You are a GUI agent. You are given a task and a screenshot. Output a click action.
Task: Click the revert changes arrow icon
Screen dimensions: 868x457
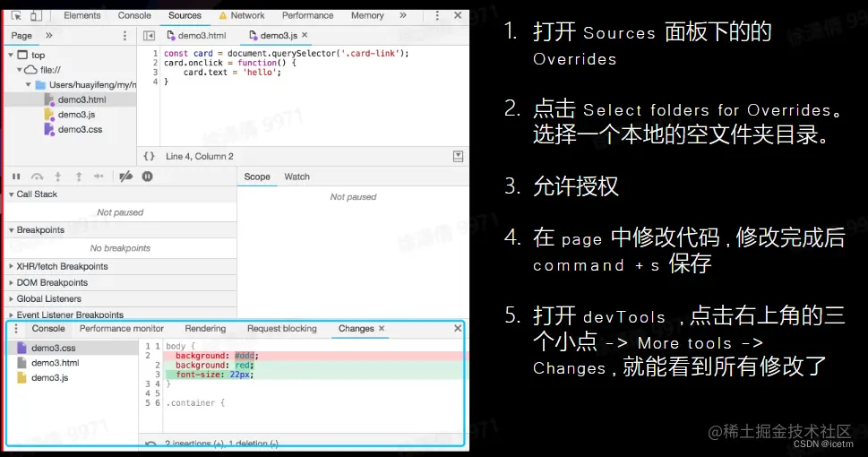(150, 444)
